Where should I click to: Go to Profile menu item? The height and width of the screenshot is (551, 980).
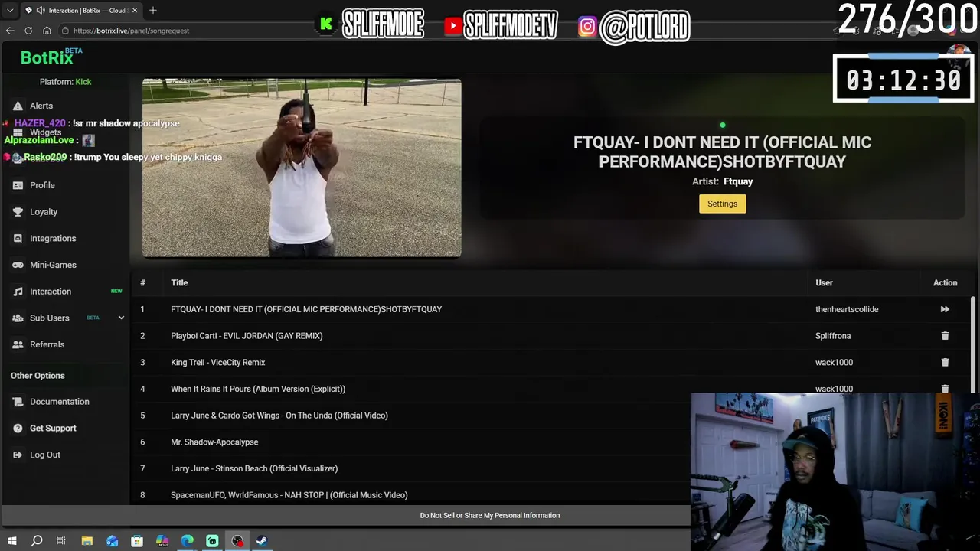(x=42, y=185)
